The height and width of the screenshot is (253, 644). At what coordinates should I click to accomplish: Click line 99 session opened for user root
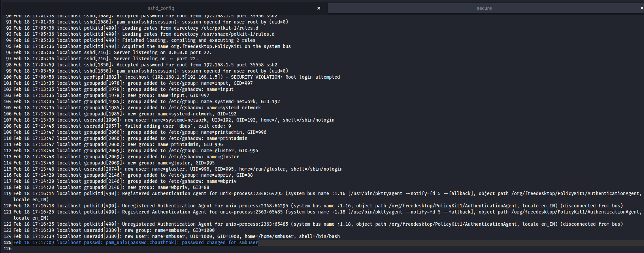[151, 71]
